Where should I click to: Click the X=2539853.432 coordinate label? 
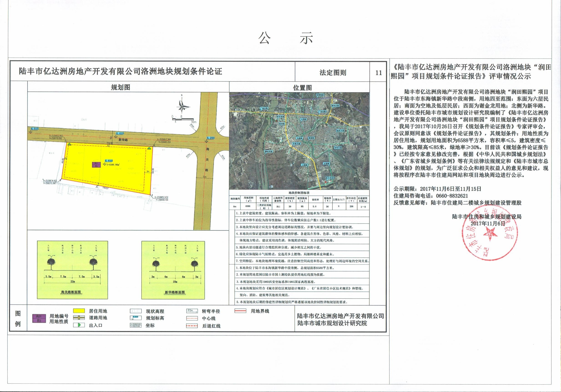coord(161,197)
